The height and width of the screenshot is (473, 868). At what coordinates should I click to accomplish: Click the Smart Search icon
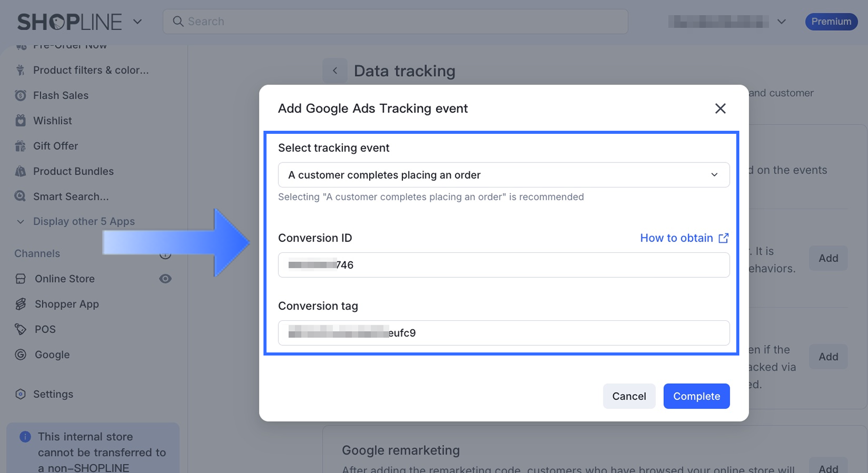pyautogui.click(x=20, y=196)
